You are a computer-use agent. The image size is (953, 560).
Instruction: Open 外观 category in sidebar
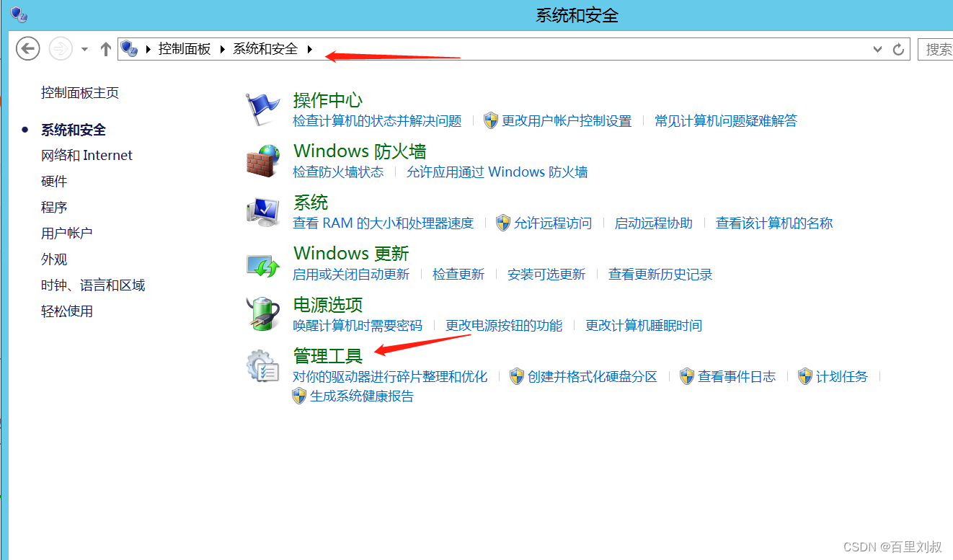coord(54,259)
